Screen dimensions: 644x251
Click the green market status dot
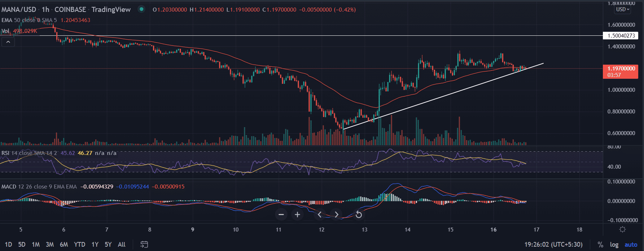[142, 9]
